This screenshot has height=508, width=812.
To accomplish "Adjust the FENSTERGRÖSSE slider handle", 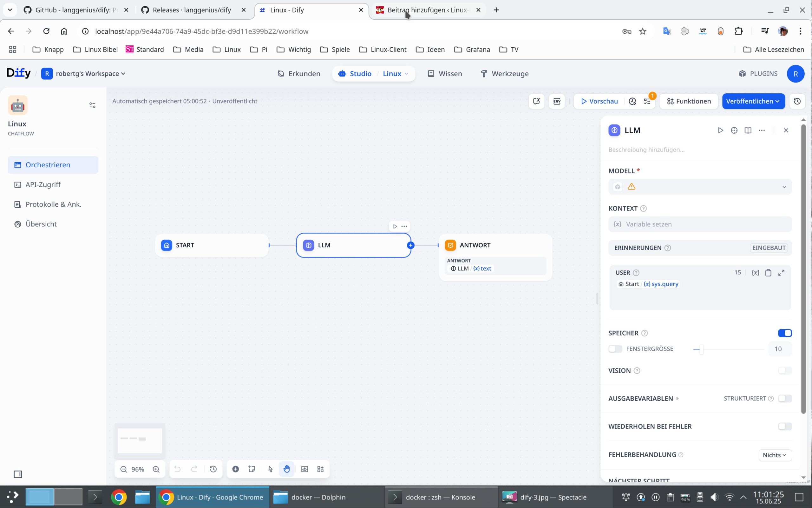I will tap(701, 349).
